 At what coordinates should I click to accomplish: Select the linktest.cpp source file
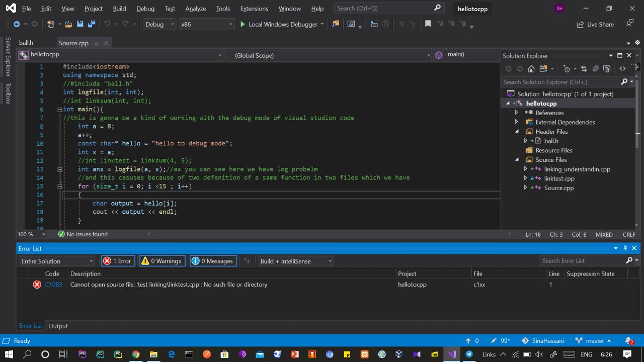[559, 178]
